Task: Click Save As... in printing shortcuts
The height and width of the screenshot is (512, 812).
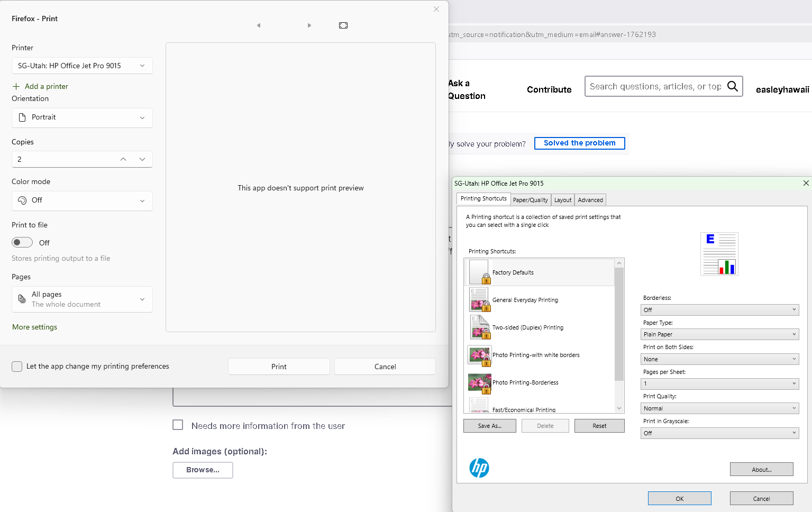Action: click(490, 426)
